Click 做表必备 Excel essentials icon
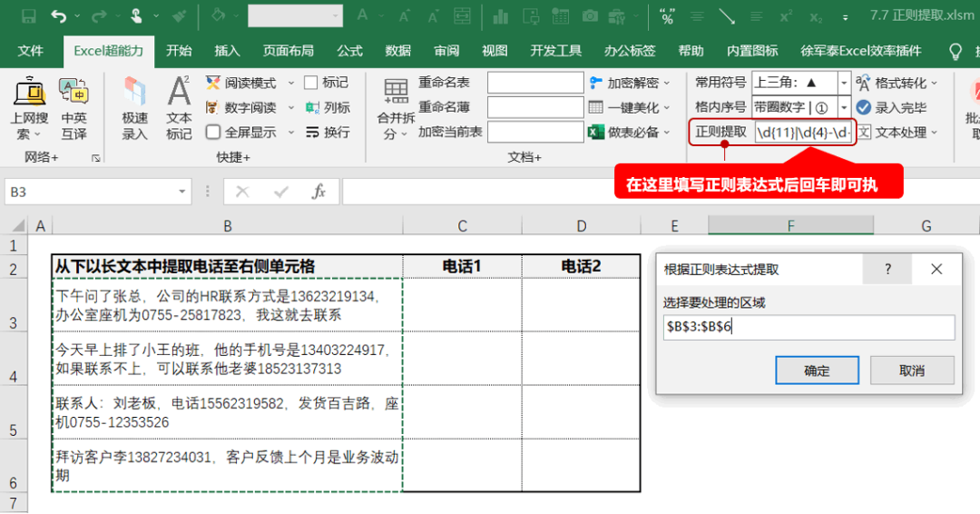This screenshot has height=514, width=980. [595, 132]
